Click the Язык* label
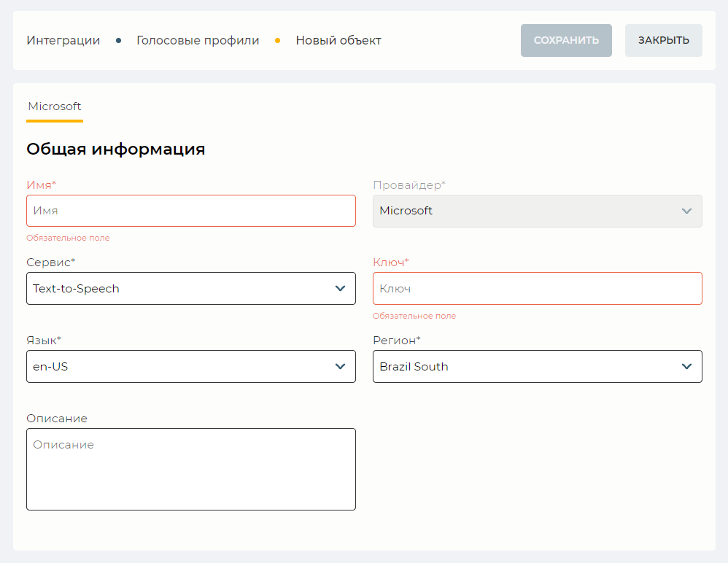The height and width of the screenshot is (563, 728). coord(44,341)
